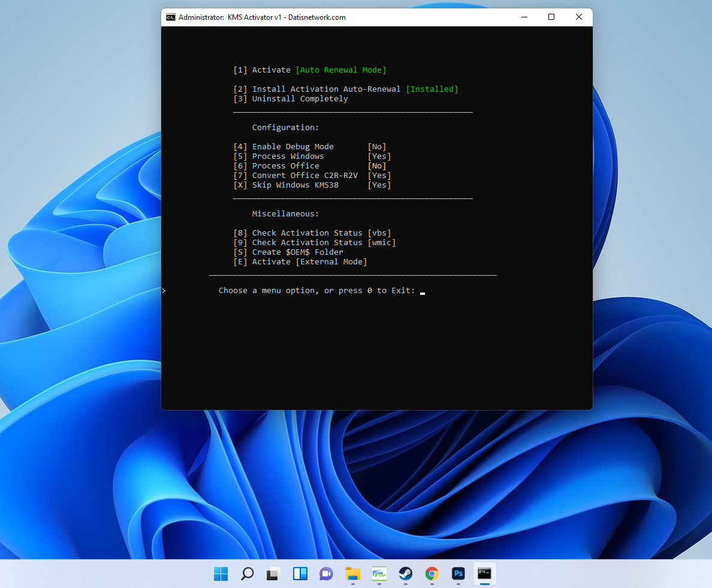
Task: Click the '[S] Create $OEM$ Folder' line
Action: 288,252
